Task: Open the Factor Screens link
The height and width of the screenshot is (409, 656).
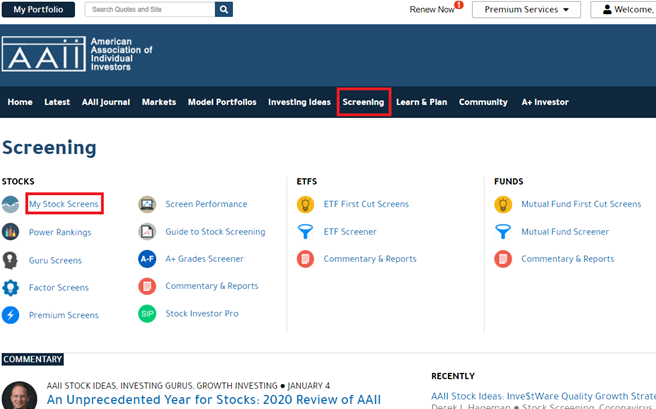Action: [x=59, y=287]
